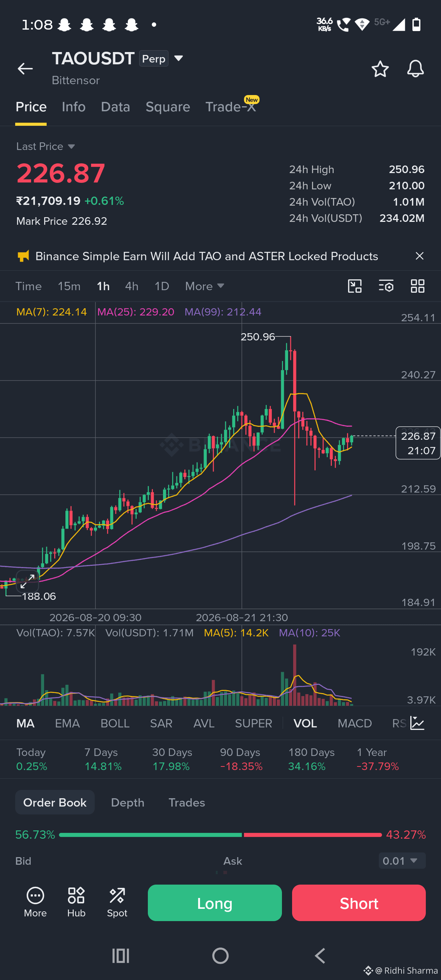
Task: Tap the TAOUSDT pair title
Action: tap(93, 59)
